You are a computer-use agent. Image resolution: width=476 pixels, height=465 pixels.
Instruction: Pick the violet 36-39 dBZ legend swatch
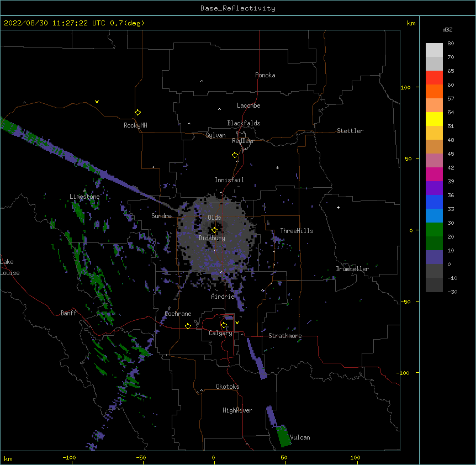click(x=434, y=188)
